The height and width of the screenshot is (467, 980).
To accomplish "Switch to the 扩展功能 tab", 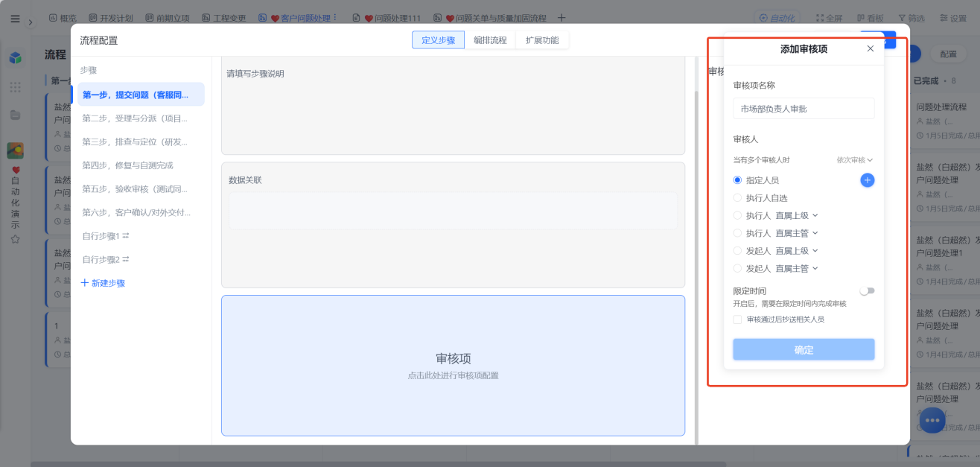I will (542, 40).
